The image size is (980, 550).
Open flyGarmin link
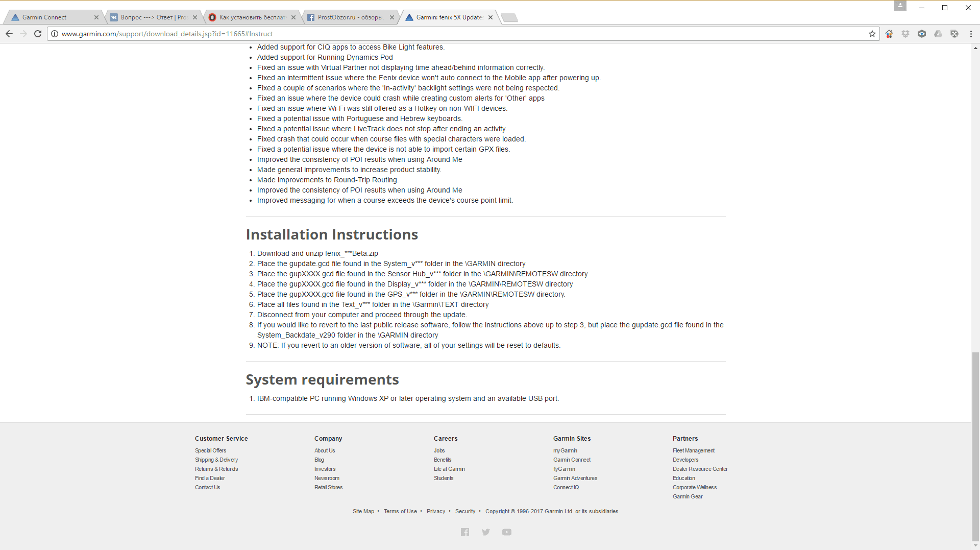[x=564, y=469]
